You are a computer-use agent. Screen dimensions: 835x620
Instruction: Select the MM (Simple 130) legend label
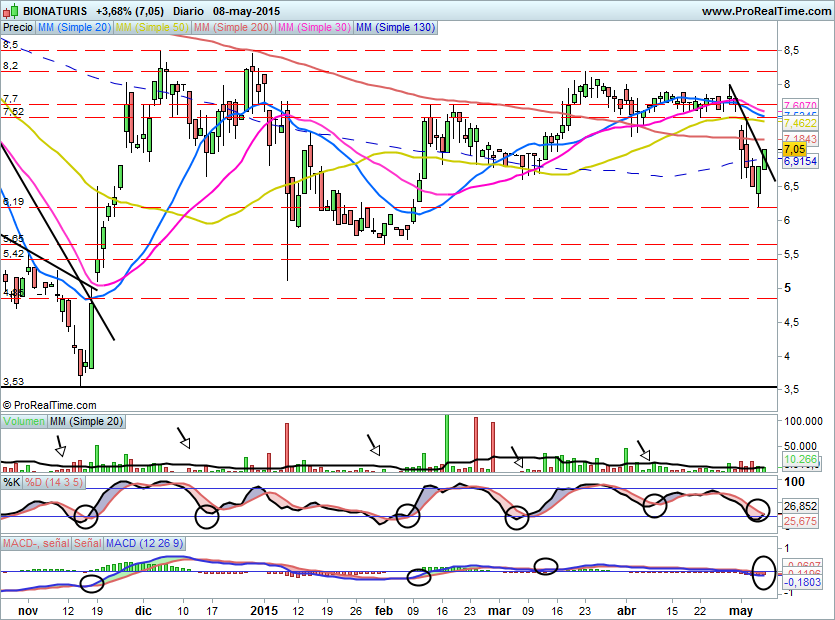(x=395, y=27)
